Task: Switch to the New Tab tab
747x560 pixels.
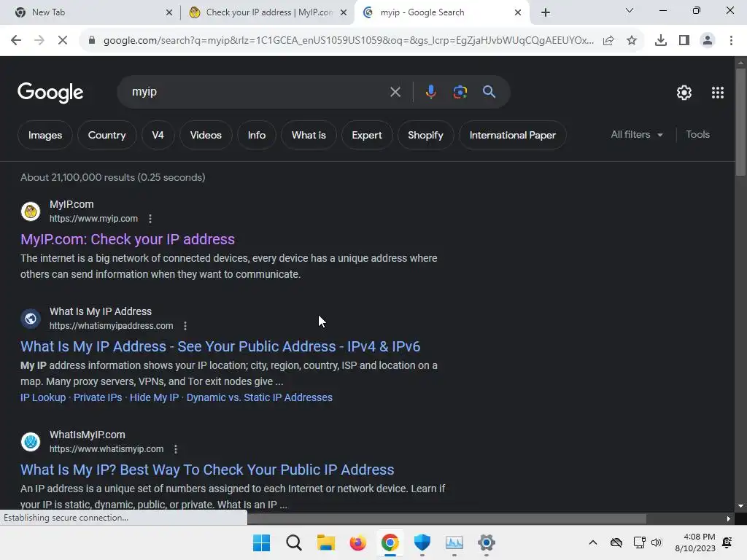Action: coord(90,12)
